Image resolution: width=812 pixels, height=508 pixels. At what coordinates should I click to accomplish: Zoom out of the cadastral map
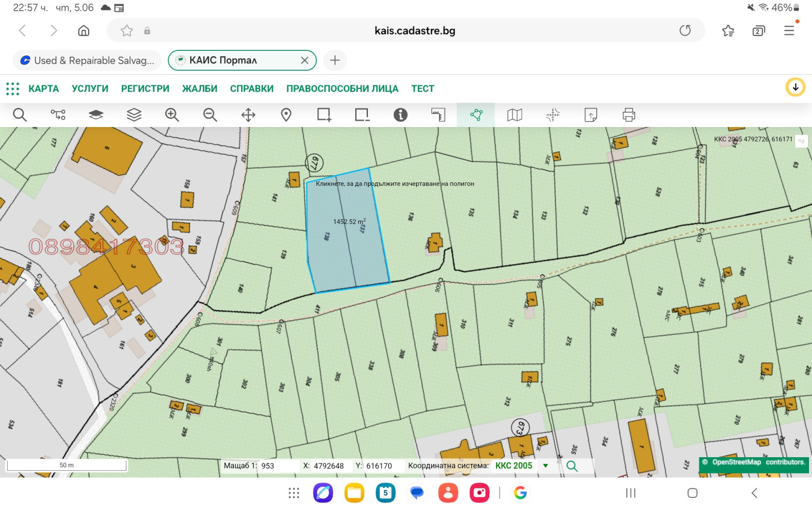point(210,115)
